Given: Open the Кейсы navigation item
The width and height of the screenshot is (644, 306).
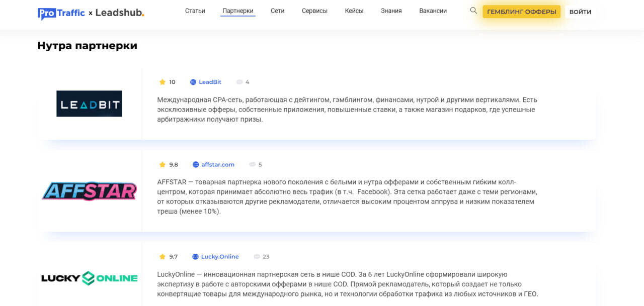Looking at the screenshot, I should [x=354, y=11].
